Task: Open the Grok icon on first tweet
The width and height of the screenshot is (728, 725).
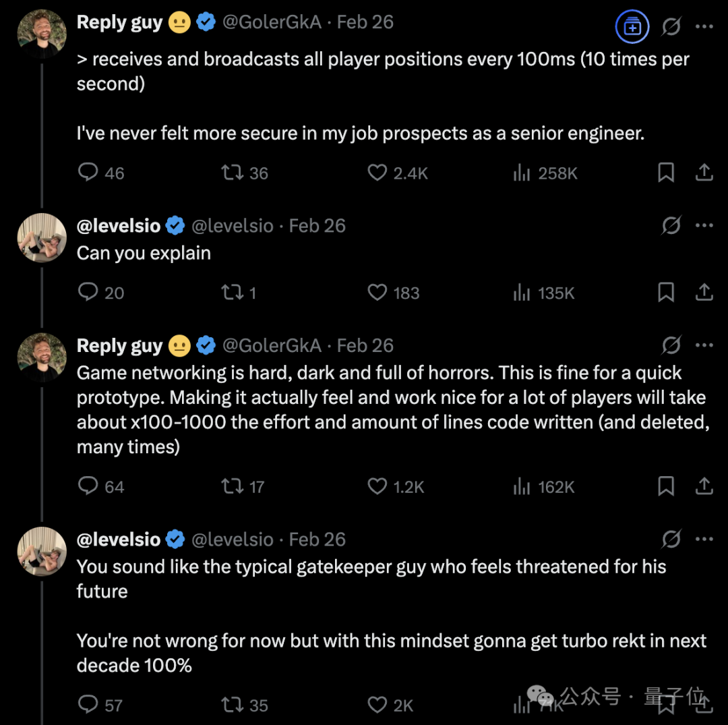Action: [x=671, y=26]
